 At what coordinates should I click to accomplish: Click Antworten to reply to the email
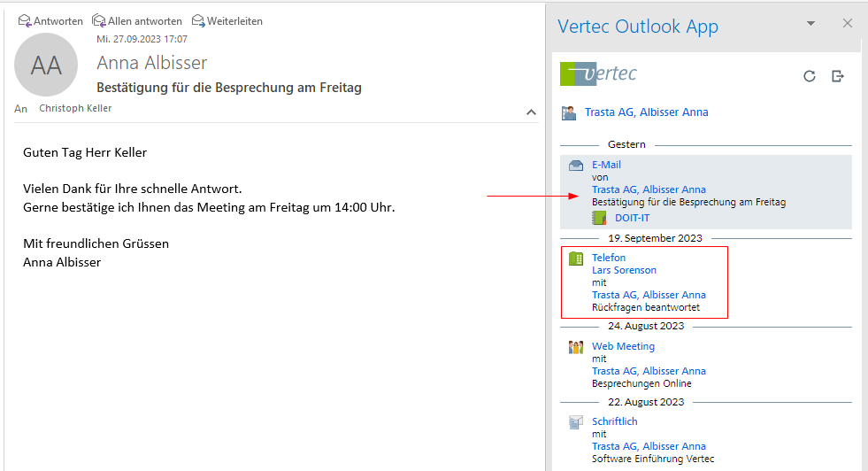(51, 20)
